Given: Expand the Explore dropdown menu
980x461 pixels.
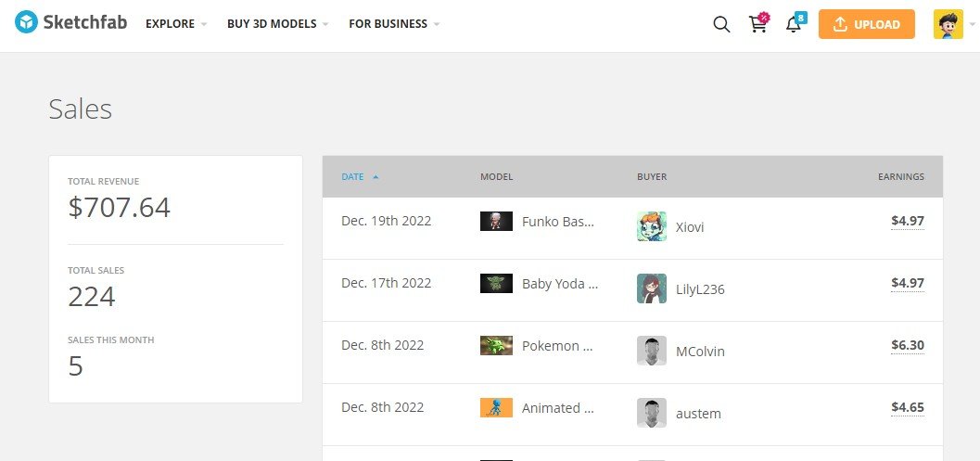Looking at the screenshot, I should [175, 24].
